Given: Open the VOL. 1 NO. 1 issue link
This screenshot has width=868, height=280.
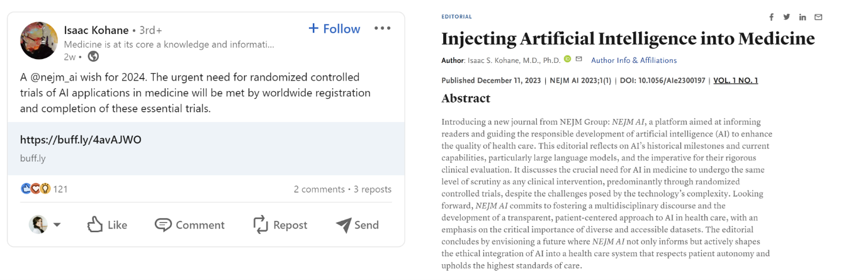Looking at the screenshot, I should tap(736, 81).
